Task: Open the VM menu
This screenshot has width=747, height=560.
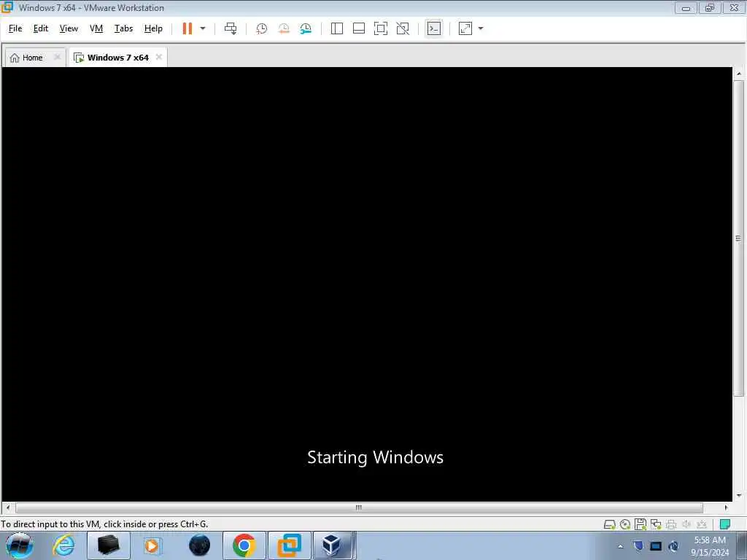Action: tap(96, 28)
